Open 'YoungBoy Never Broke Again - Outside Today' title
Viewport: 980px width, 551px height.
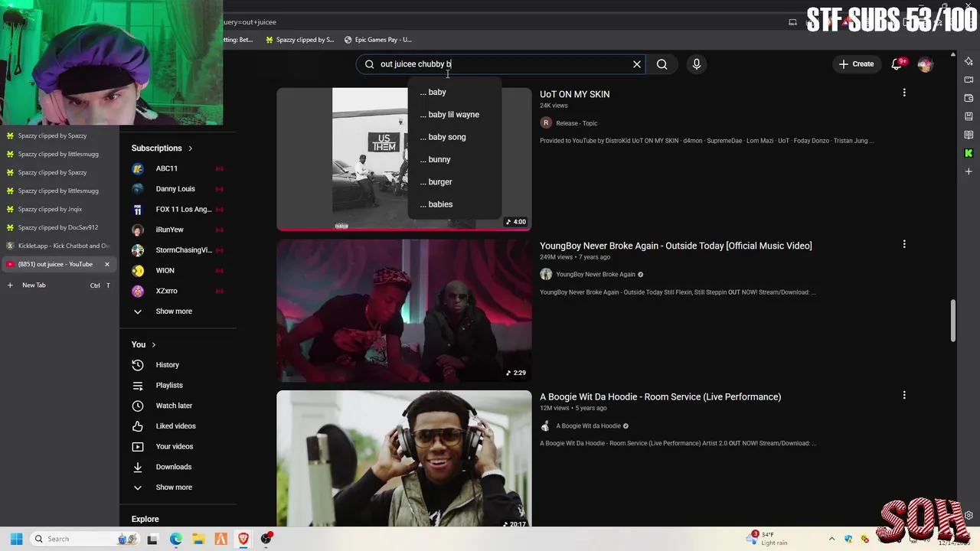675,246
